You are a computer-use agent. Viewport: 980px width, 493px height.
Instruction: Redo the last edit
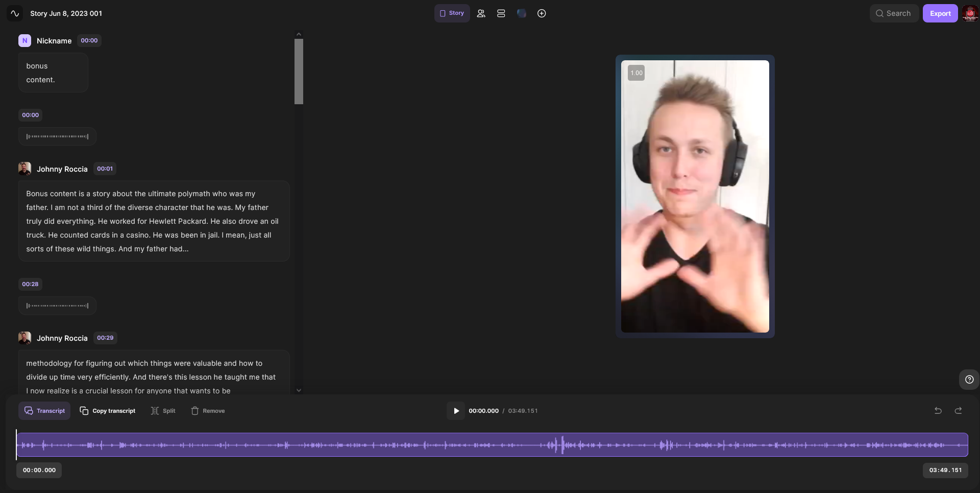pyautogui.click(x=958, y=411)
